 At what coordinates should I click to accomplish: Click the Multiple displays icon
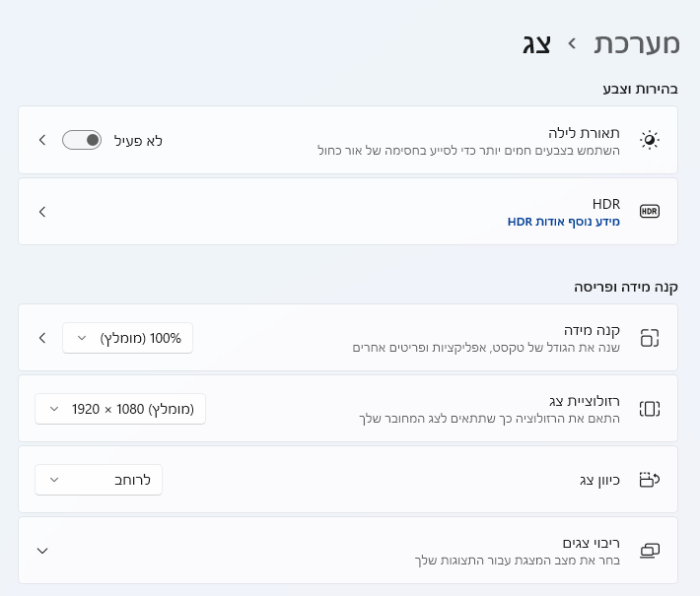click(x=649, y=550)
